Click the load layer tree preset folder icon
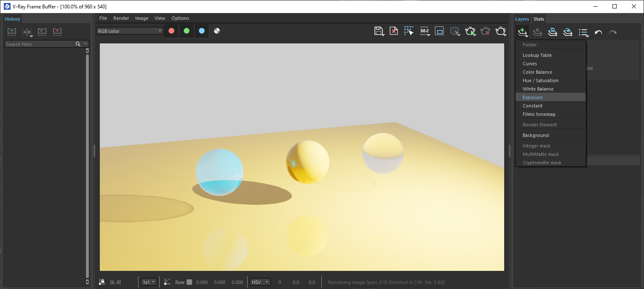The image size is (644, 289). point(568,32)
